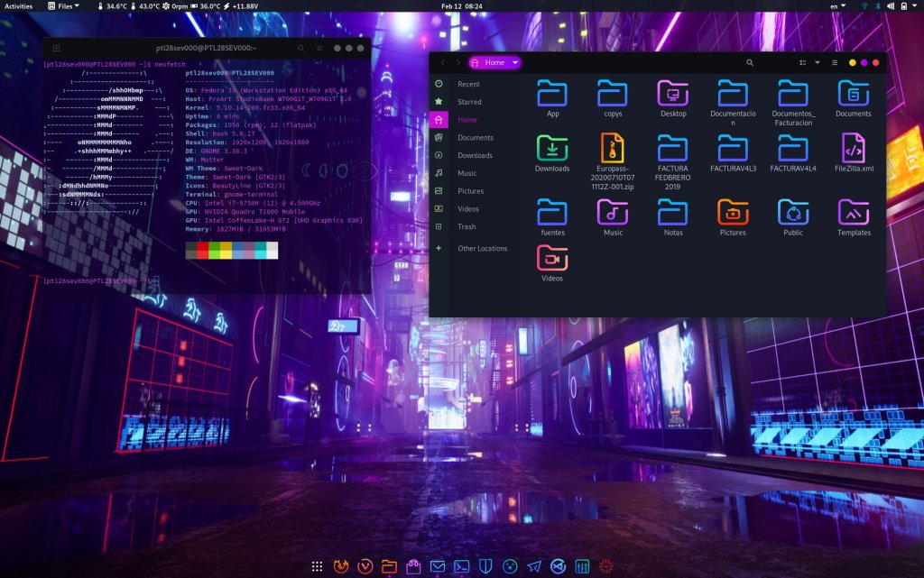Select Downloads in the Files sidebar
Screen dimensions: 924x578
tap(475, 155)
